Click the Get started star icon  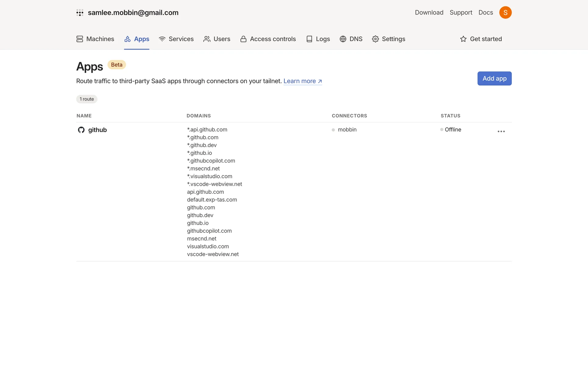[x=463, y=39]
